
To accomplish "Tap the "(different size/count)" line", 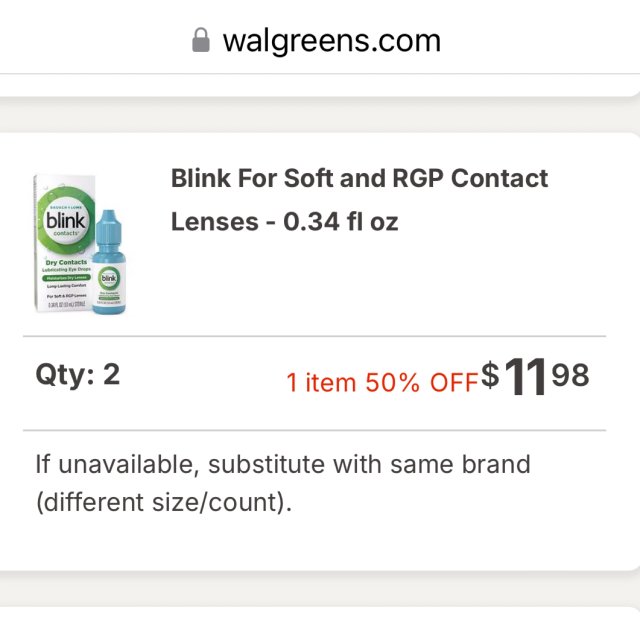I will coord(164,502).
